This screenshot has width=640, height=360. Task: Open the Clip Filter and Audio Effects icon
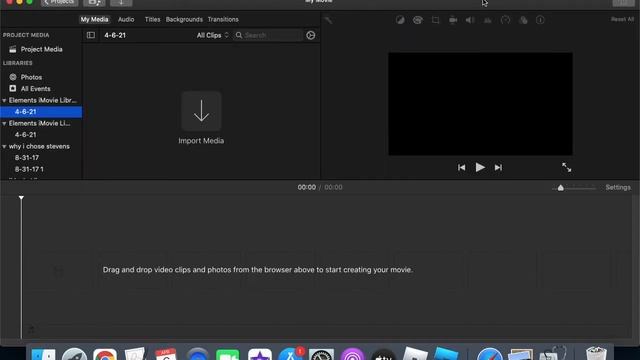pos(523,20)
